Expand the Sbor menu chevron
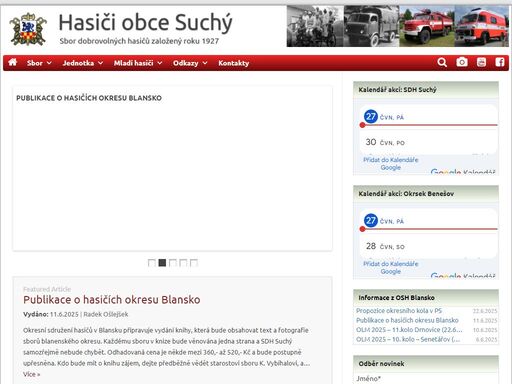512x384 pixels. 49,63
